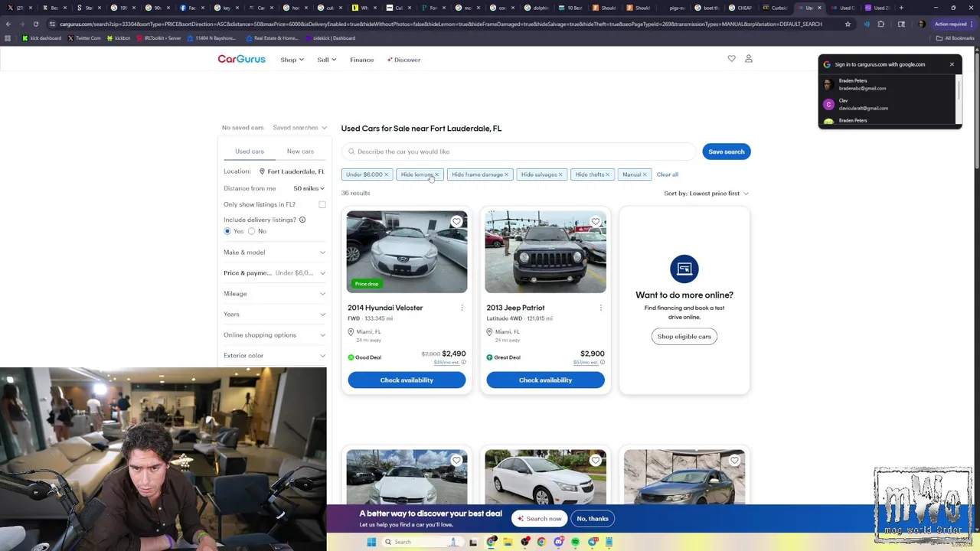Open the Discover page
This screenshot has width=980, height=551.
(403, 60)
